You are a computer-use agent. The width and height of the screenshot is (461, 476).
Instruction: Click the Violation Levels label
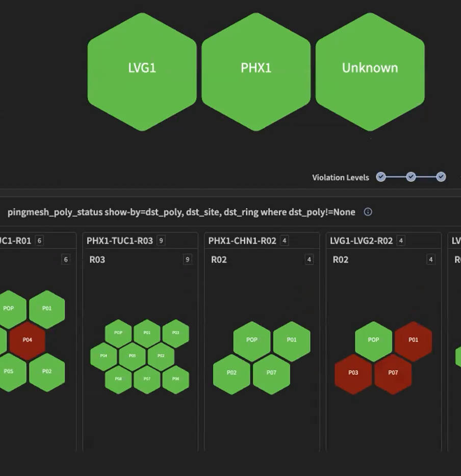341,177
